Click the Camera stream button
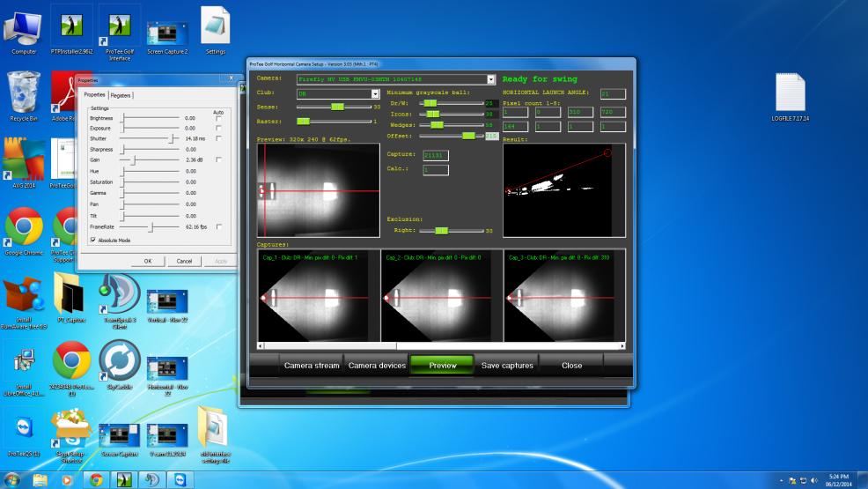 click(312, 366)
